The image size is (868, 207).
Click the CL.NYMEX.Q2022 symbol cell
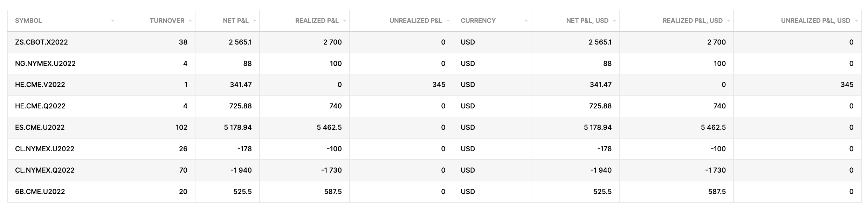44,170
